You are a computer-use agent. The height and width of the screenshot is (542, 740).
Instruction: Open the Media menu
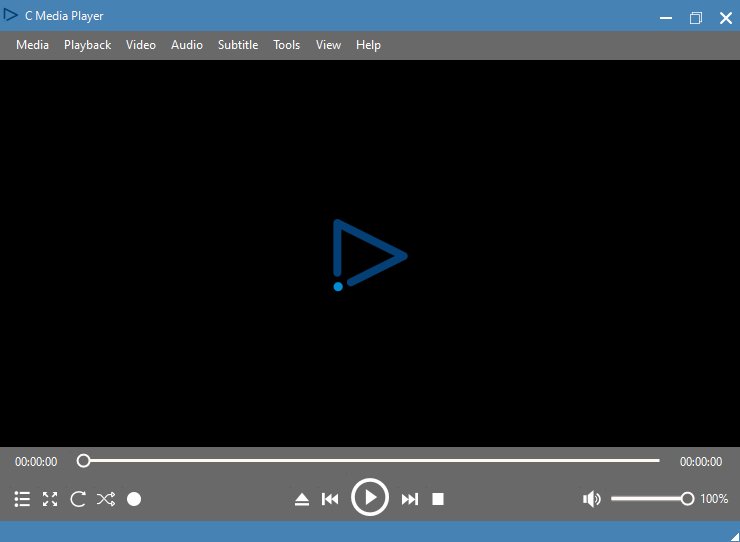click(32, 45)
